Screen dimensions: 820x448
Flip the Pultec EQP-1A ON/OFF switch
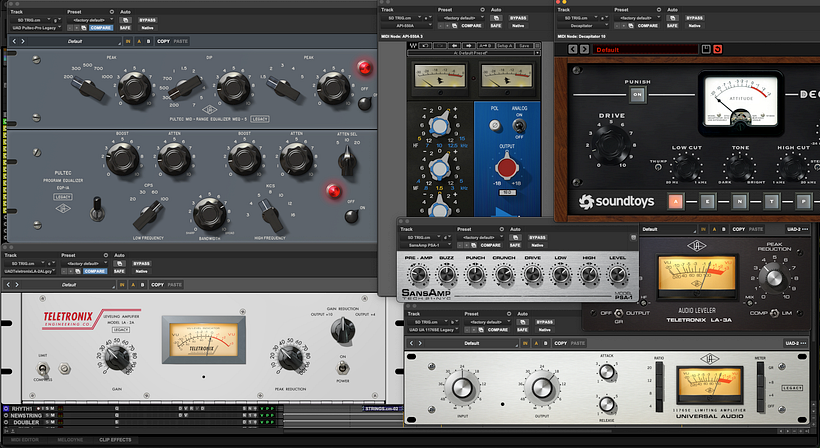coord(352,215)
